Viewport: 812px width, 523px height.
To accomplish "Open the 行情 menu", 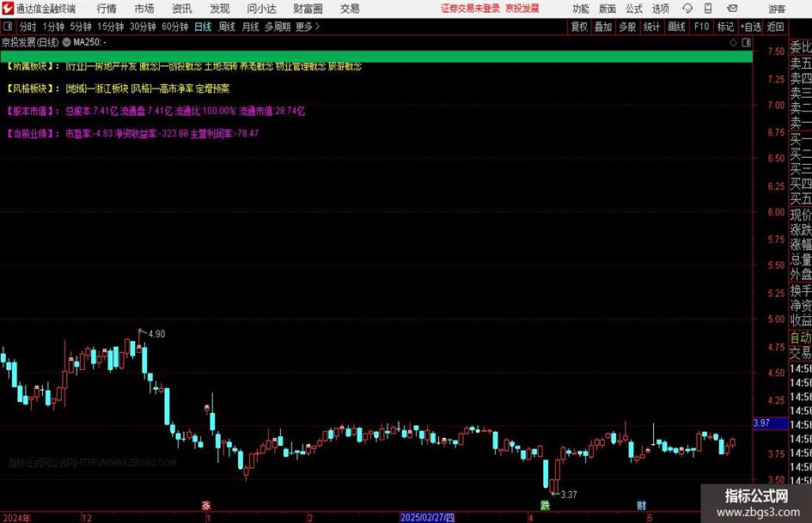I will click(107, 9).
